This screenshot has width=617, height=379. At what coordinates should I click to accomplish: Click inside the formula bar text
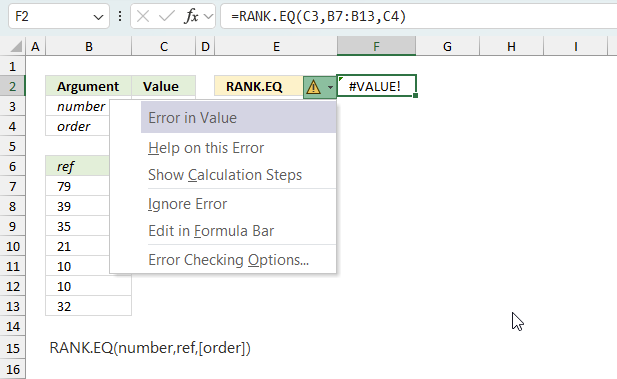tap(319, 17)
